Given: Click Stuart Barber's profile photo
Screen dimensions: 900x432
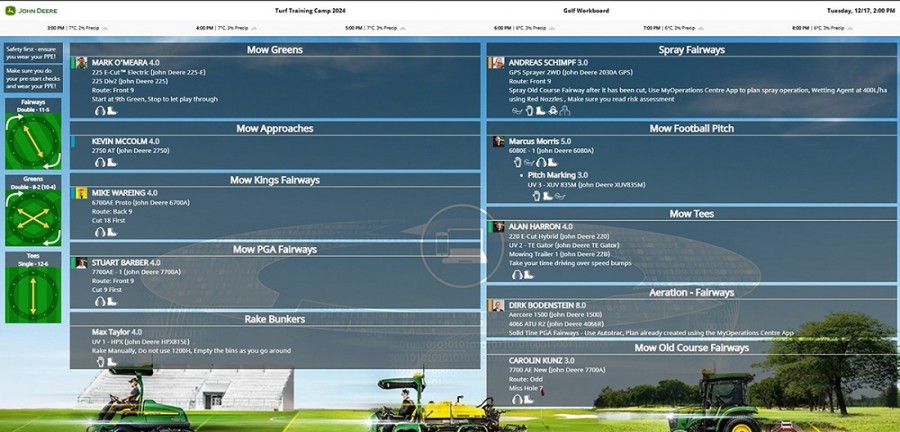Looking at the screenshot, I should click(81, 263).
